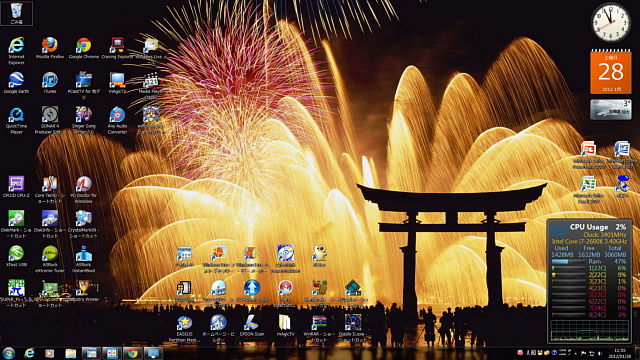Launch the Core Temp shortcut

50,189
